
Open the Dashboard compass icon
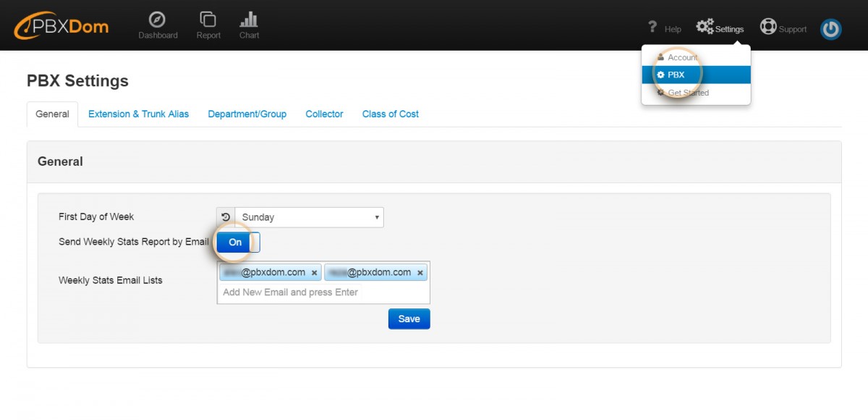(158, 20)
